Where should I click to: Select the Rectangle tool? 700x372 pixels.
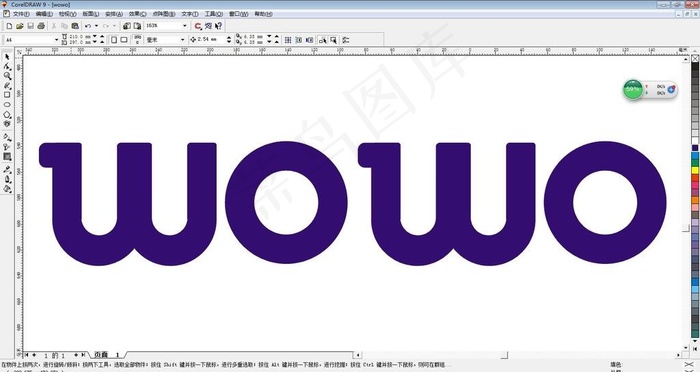(7, 95)
